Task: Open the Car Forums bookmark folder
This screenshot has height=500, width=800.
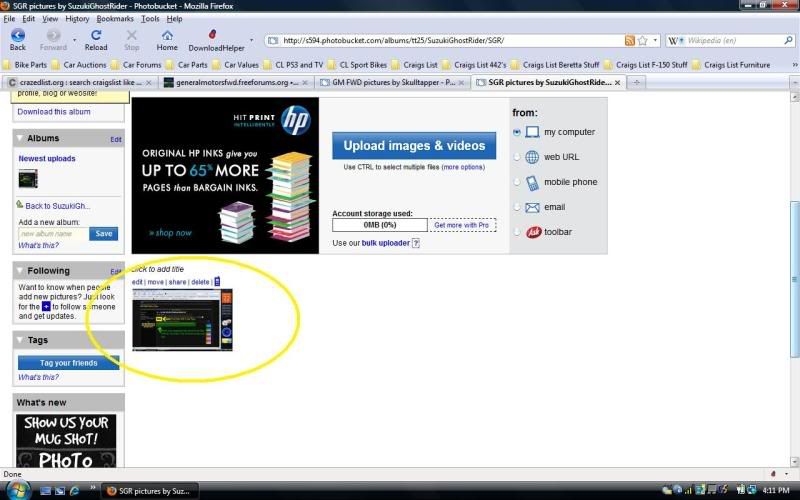Action: coord(136,65)
